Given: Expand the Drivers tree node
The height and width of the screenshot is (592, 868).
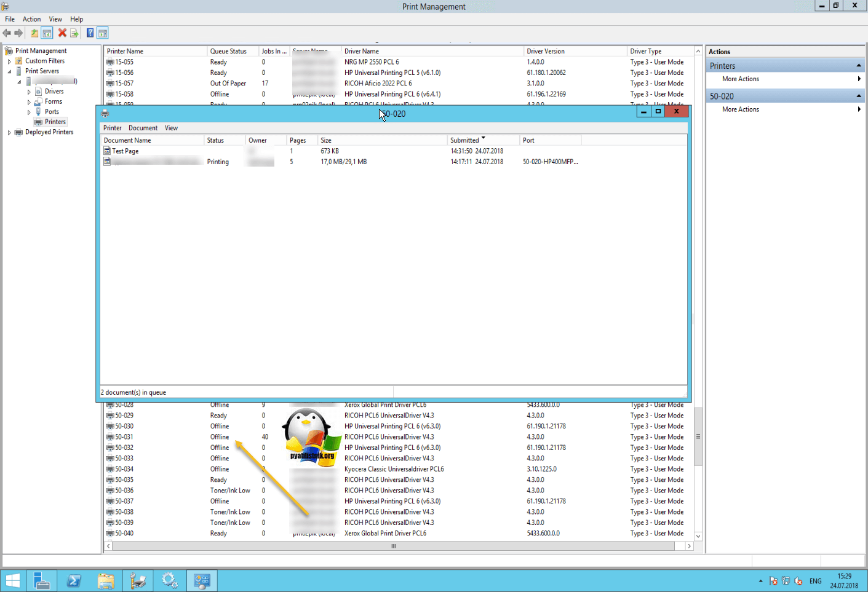Looking at the screenshot, I should pyautogui.click(x=29, y=92).
